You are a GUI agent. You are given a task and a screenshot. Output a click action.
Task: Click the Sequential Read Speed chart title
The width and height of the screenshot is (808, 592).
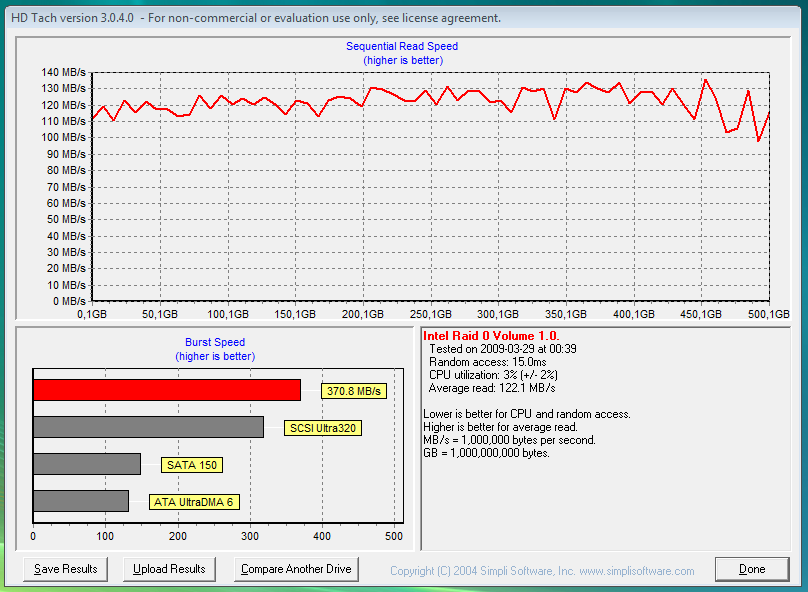(402, 46)
